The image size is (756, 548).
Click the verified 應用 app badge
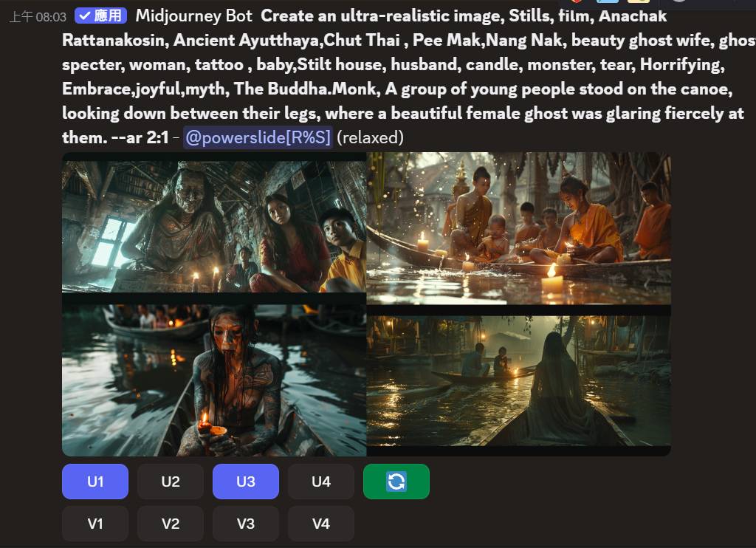[100, 16]
